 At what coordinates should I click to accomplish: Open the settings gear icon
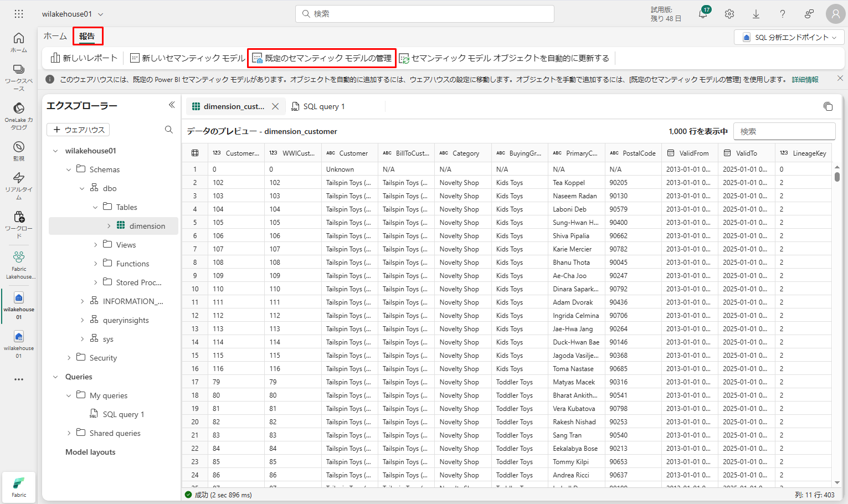pos(729,14)
